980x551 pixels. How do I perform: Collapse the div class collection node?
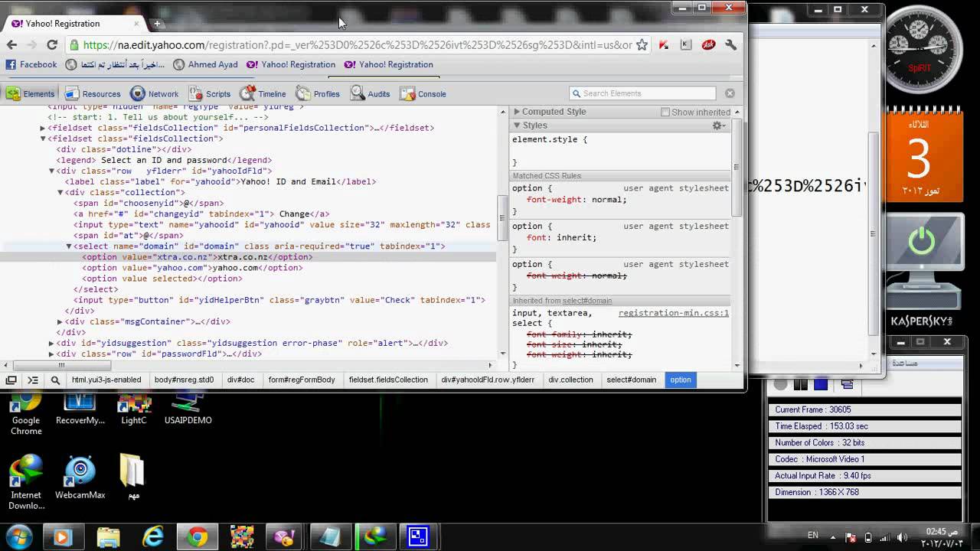coord(60,192)
